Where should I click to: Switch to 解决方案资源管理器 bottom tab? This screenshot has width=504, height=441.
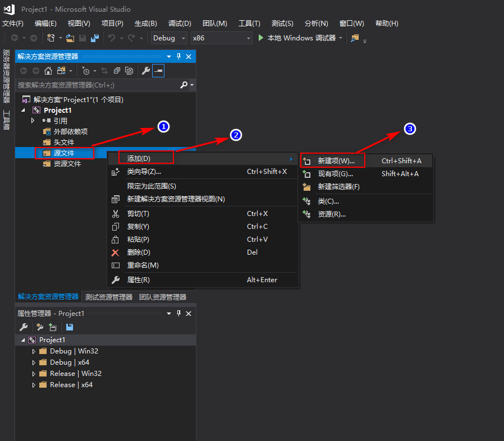click(48, 297)
